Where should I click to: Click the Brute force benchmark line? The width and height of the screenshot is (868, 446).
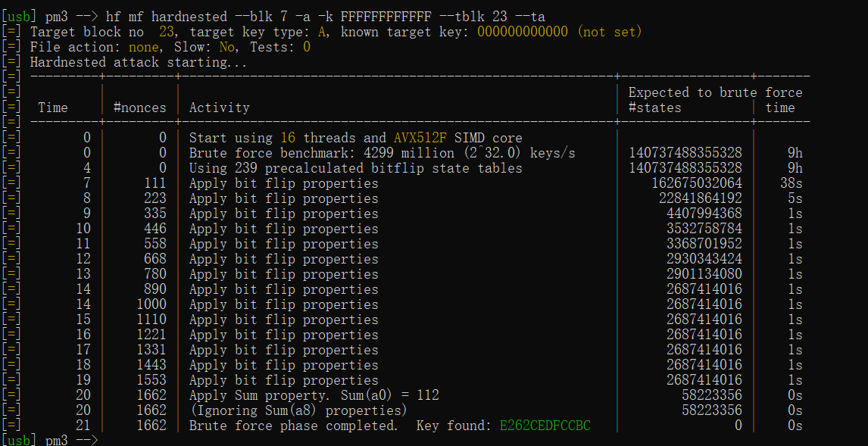pyautogui.click(x=382, y=153)
